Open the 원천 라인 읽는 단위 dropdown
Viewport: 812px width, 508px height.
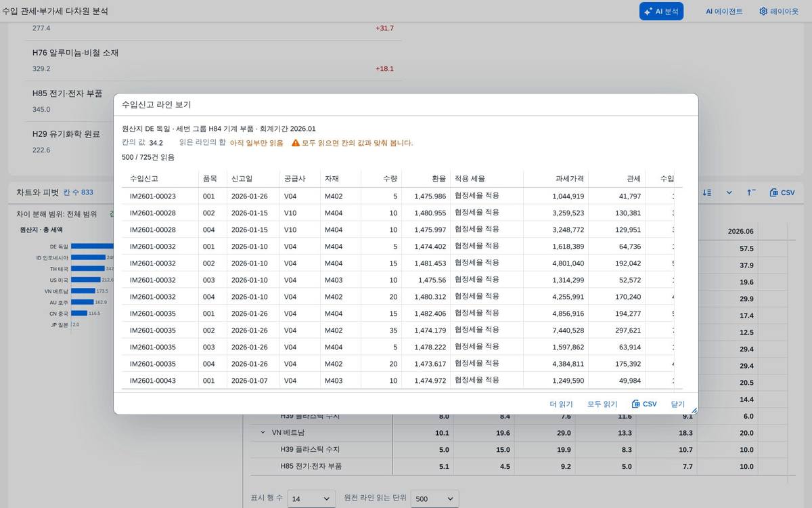434,499
